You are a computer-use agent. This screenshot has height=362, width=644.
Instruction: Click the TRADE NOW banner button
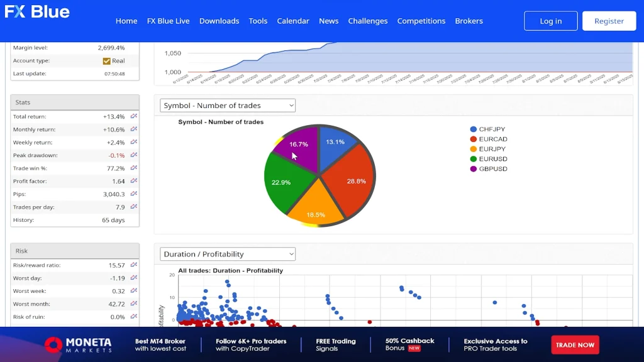click(x=575, y=344)
